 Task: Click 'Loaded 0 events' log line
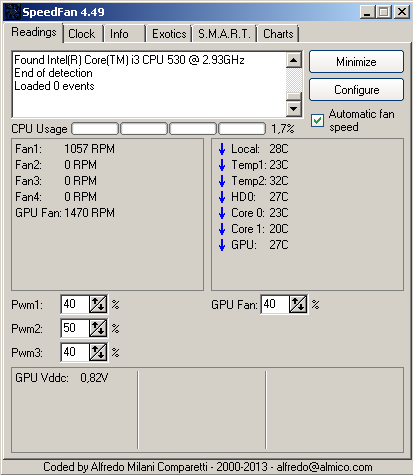(54, 86)
